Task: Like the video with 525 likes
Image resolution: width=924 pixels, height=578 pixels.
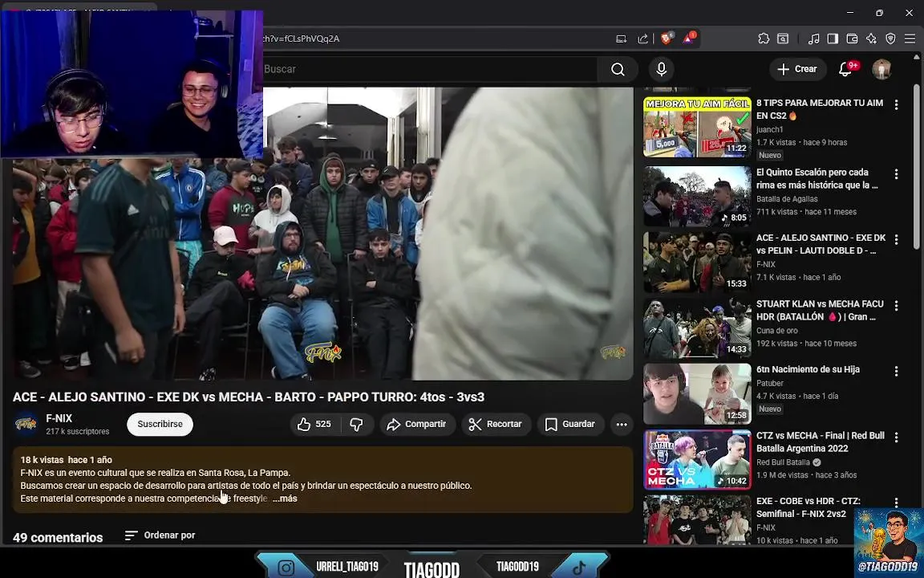Action: (314, 424)
